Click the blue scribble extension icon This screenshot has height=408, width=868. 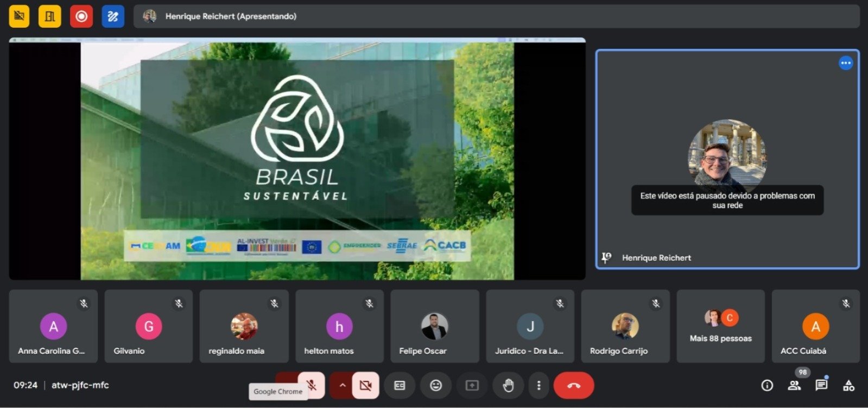coord(113,16)
